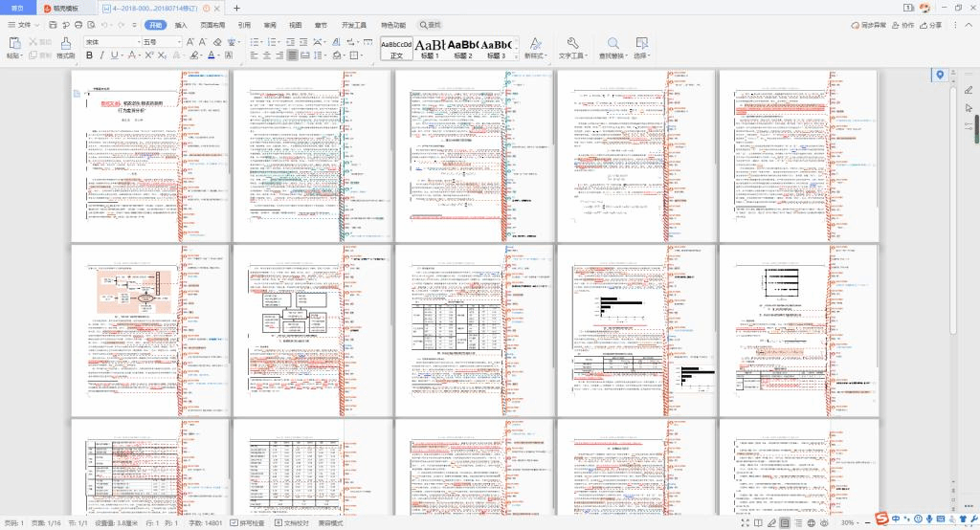Switch to the 插入 (Insert) ribbon tab

tap(181, 25)
